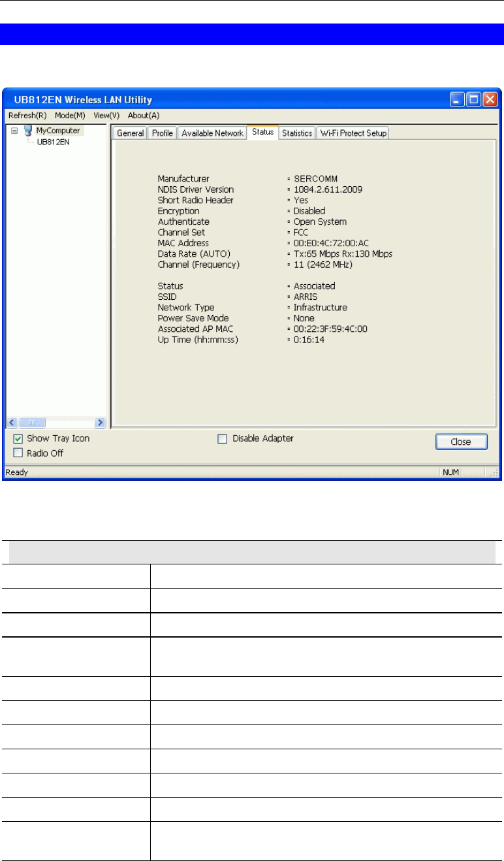Switch to the Available Network tab
This screenshot has height=861, width=504.
point(212,133)
